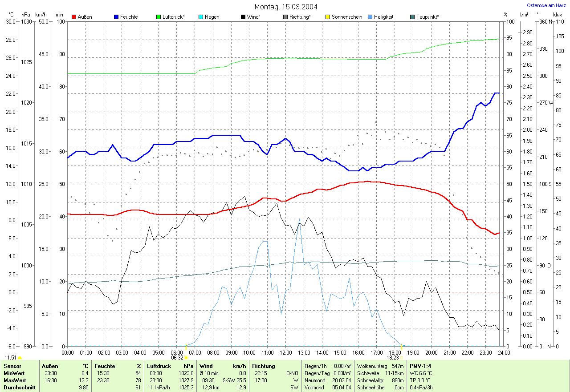Click the dark teal Taupunkt legend swatch
Image resolution: width=570 pixels, height=392 pixels.
[x=412, y=17]
